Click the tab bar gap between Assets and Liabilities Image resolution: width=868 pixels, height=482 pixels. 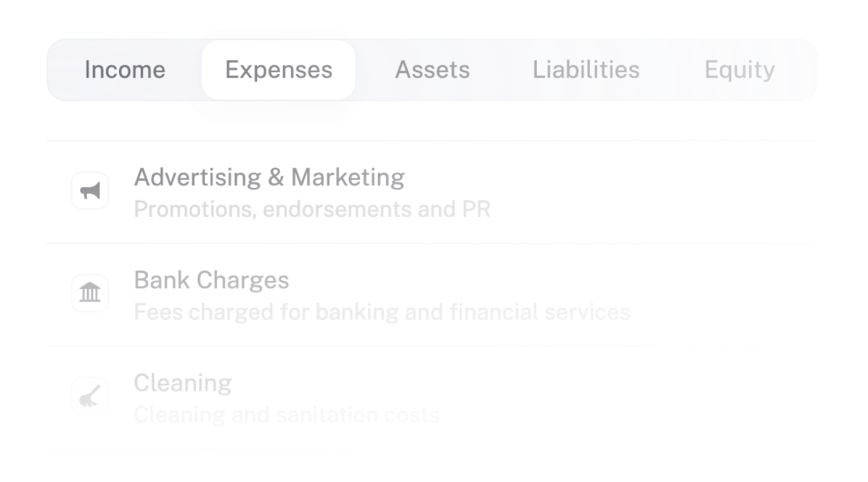coord(502,70)
